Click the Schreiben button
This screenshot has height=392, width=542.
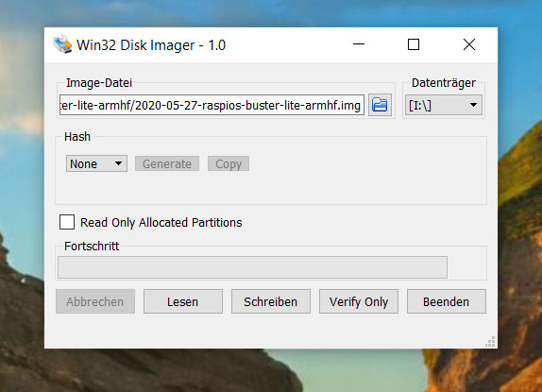271,301
